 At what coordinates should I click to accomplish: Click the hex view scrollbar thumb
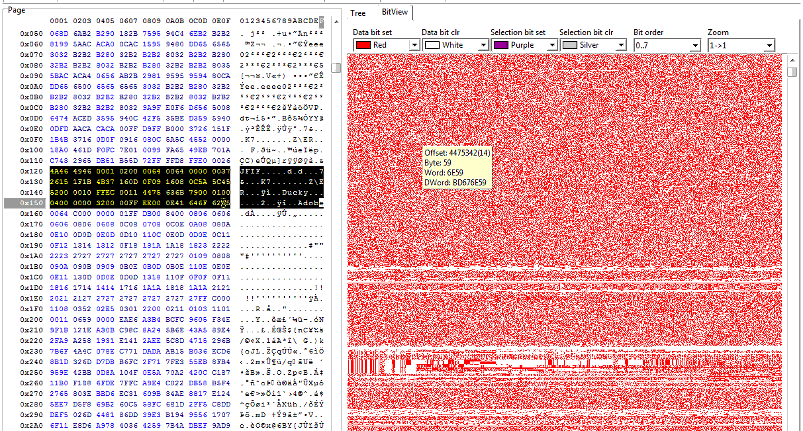[x=336, y=68]
